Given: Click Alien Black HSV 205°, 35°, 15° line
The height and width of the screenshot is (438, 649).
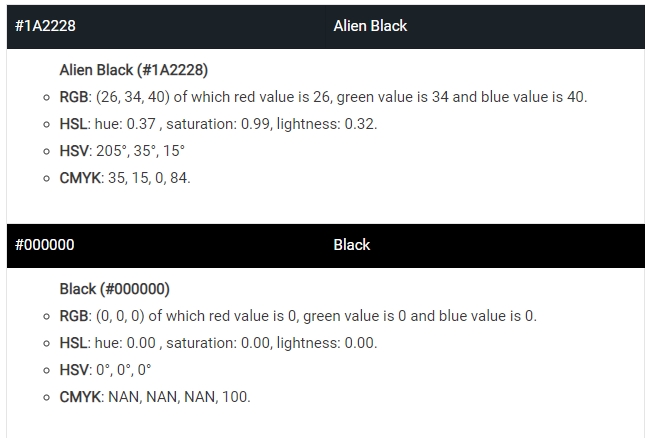Looking at the screenshot, I should 122,151.
